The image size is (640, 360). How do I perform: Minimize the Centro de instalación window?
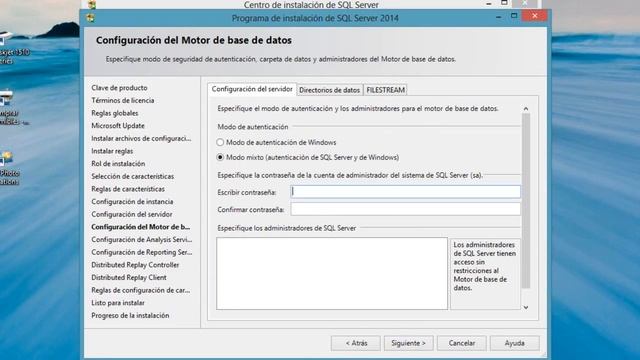[489, 4]
